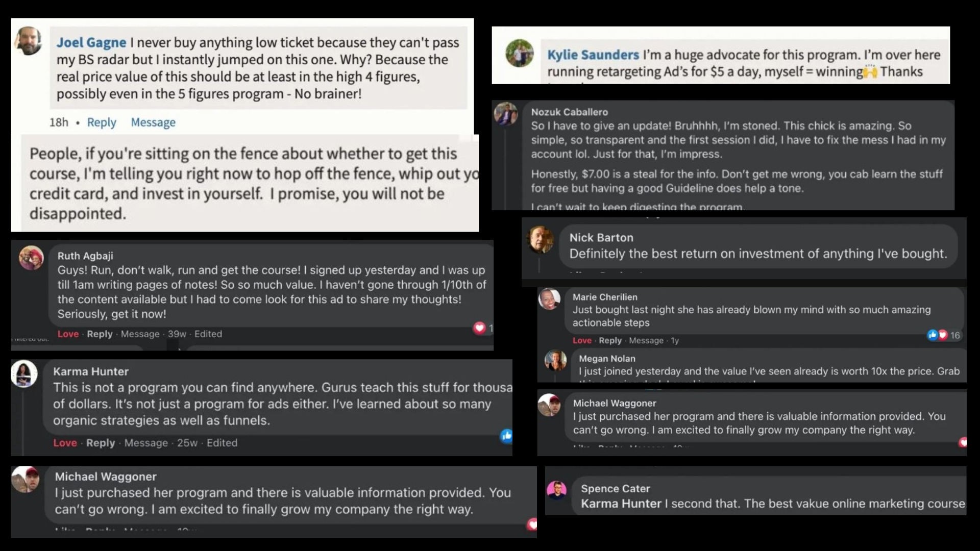
Task: Open Megan Nolan's profile photo
Action: click(556, 361)
